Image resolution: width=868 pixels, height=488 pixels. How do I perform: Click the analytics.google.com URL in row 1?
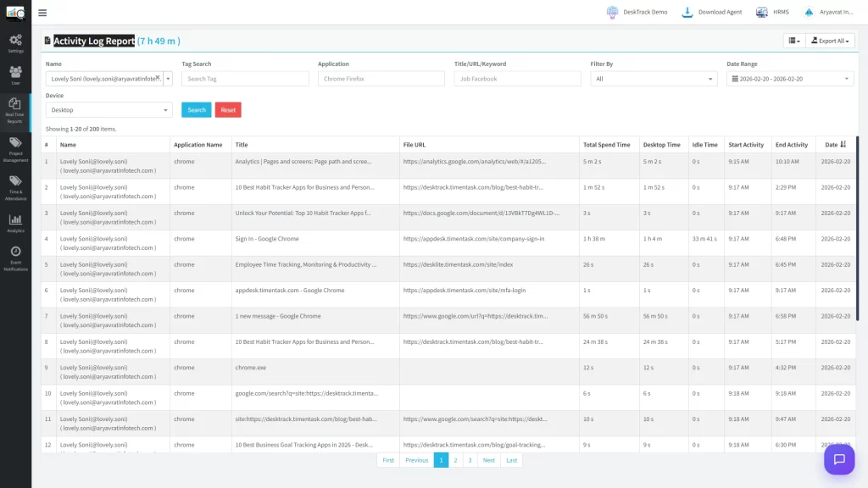pos(475,162)
